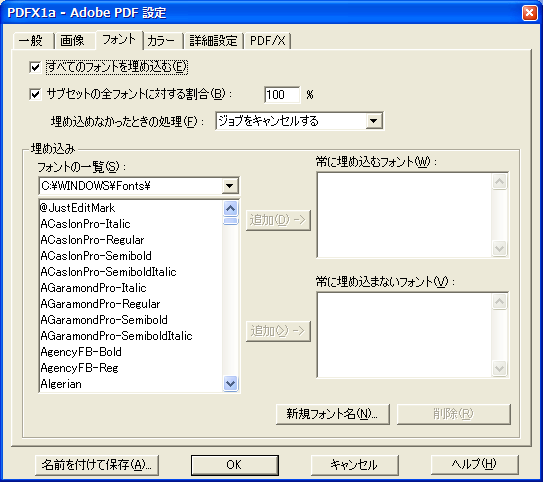Click the 削除(R) button

click(x=454, y=414)
